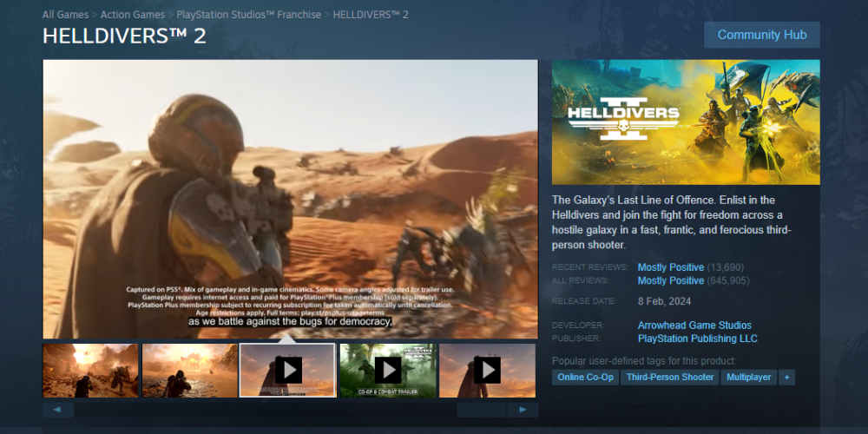Open publisher PlayStation Publishing LLC page

[x=697, y=339]
